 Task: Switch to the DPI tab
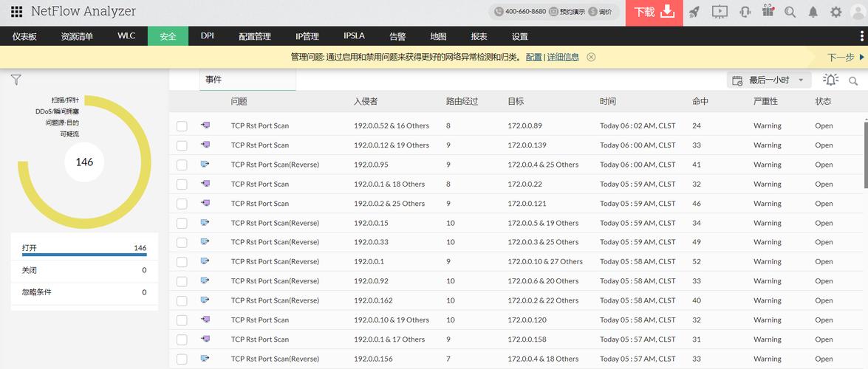[207, 35]
